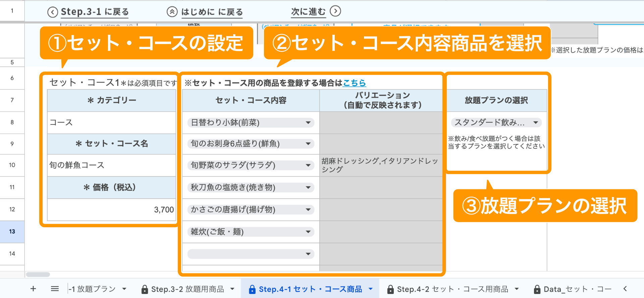Image resolution: width=644 pixels, height=298 pixels.
Task: Open menu arrow of Step.3-2 tab
Action: (x=232, y=289)
